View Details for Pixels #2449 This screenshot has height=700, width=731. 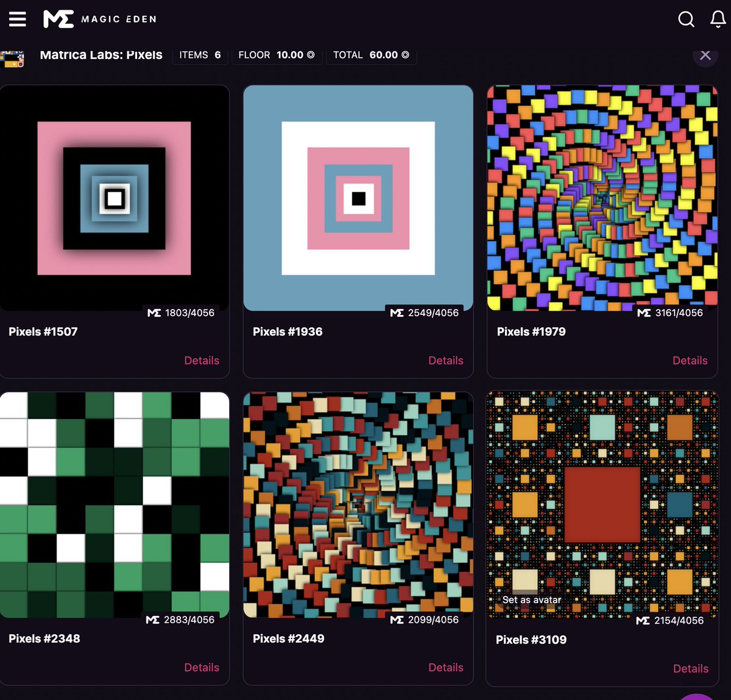click(x=446, y=668)
